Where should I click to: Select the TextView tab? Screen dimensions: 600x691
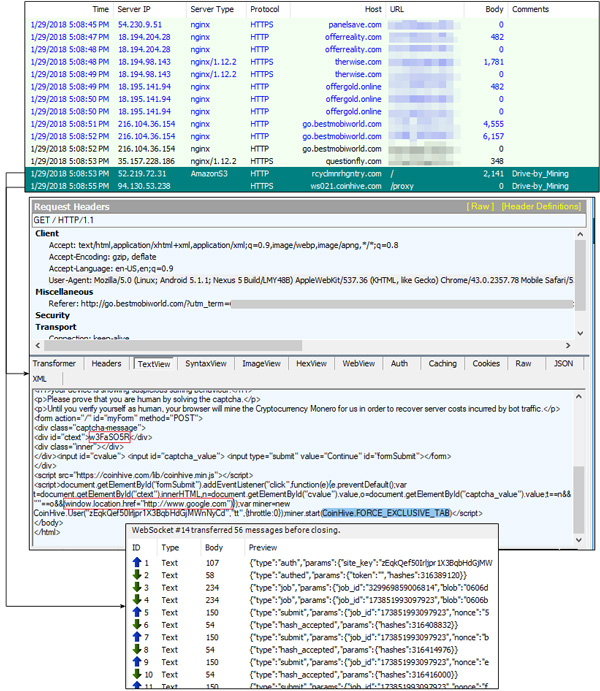click(x=154, y=364)
